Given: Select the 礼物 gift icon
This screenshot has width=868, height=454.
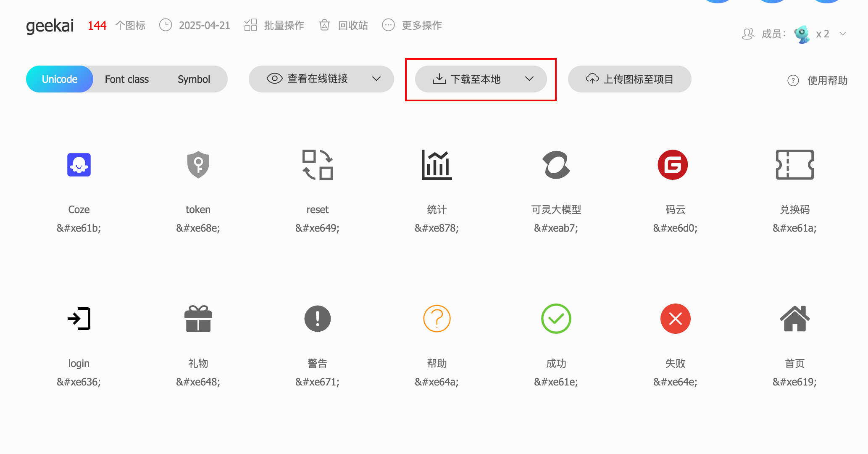Looking at the screenshot, I should pyautogui.click(x=198, y=319).
